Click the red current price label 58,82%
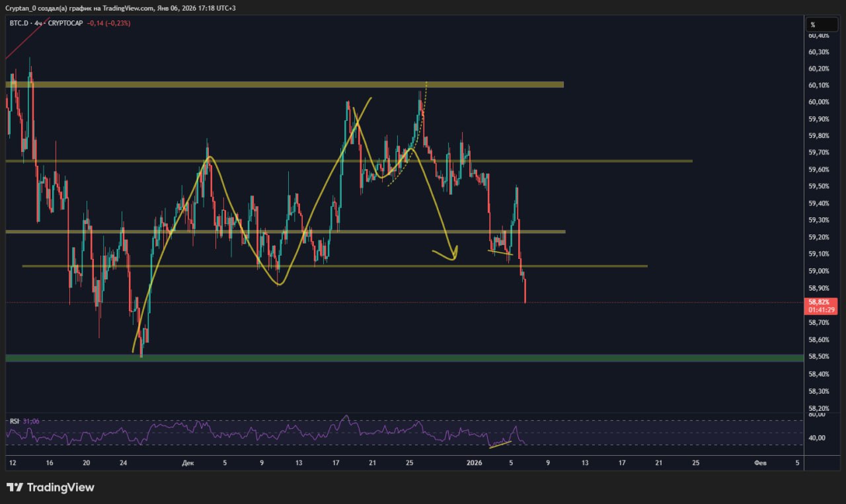Viewport: 846px width, 504px height. (818, 302)
